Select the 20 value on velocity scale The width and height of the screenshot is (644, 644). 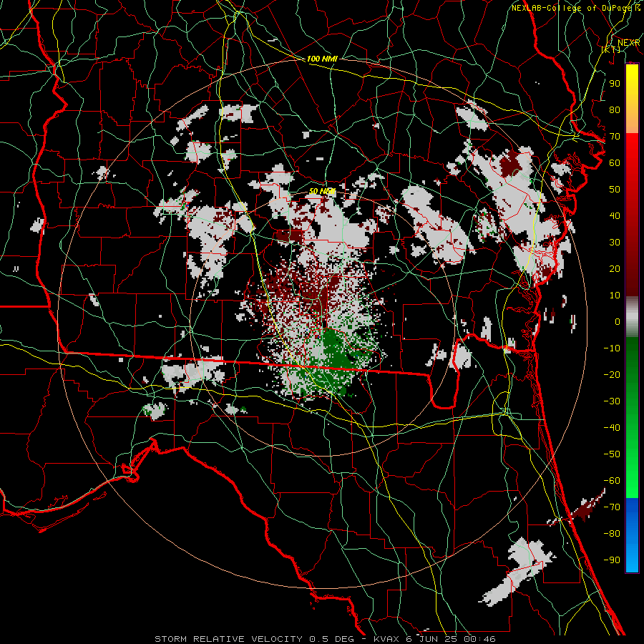click(615, 268)
